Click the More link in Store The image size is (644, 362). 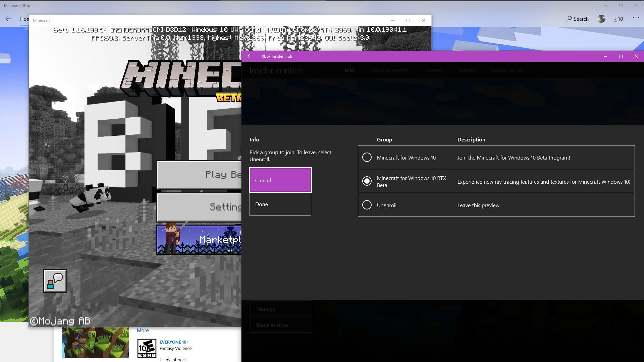pos(143,330)
